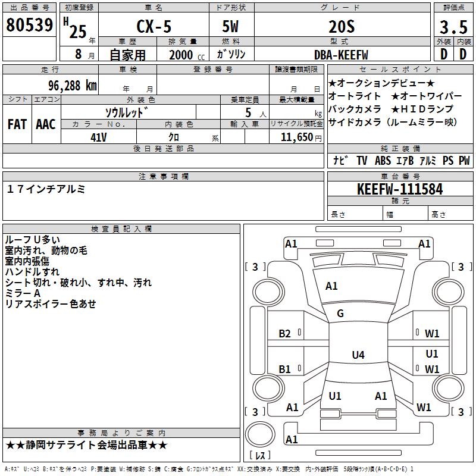Select the G windshield mark
This screenshot has width=476, height=476.
(x=340, y=314)
